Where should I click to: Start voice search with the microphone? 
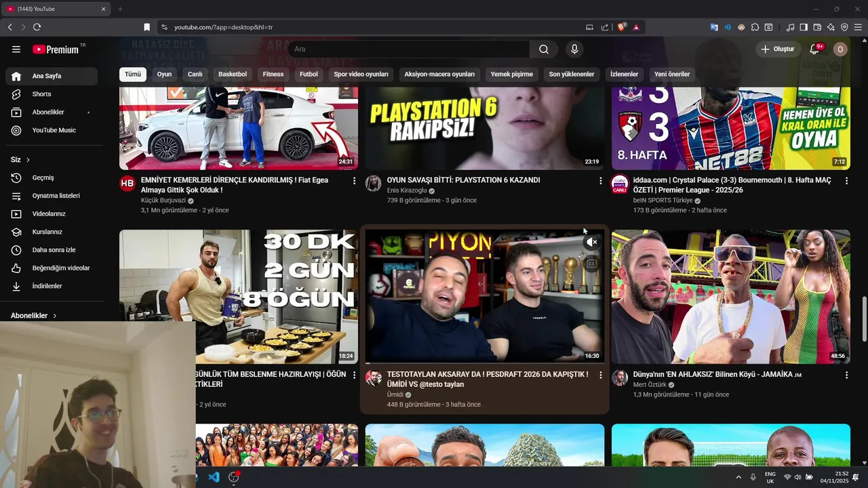[574, 49]
